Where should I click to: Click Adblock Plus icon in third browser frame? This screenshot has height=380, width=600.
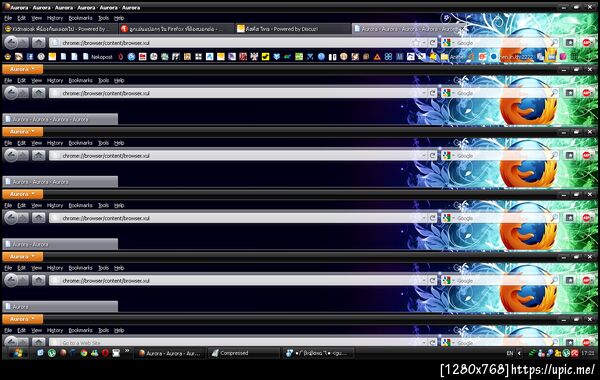(x=586, y=155)
